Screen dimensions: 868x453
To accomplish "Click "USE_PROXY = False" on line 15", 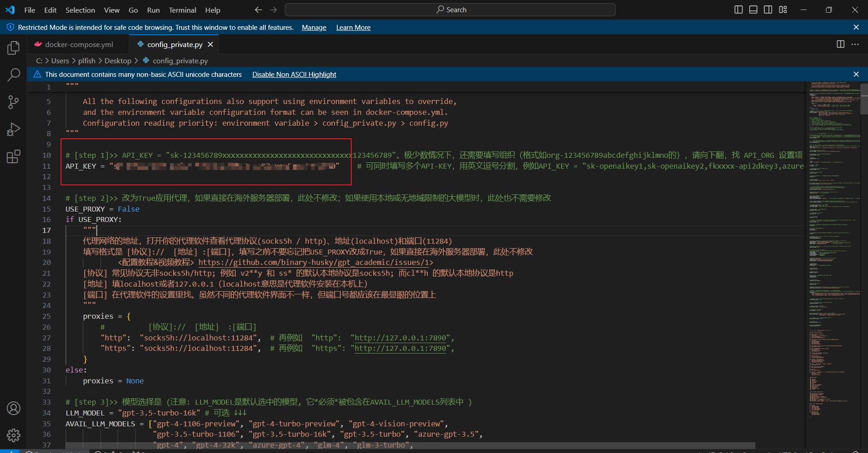I will coord(103,209).
